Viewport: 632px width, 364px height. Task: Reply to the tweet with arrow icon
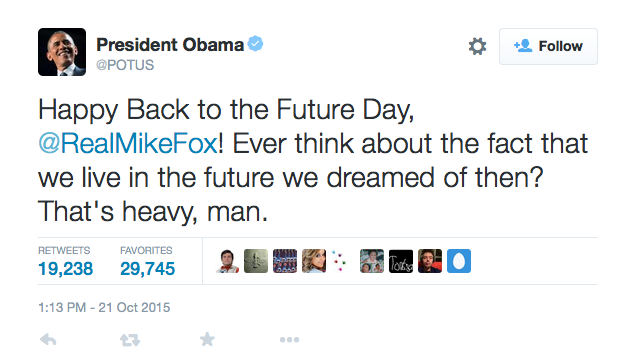coord(48,339)
